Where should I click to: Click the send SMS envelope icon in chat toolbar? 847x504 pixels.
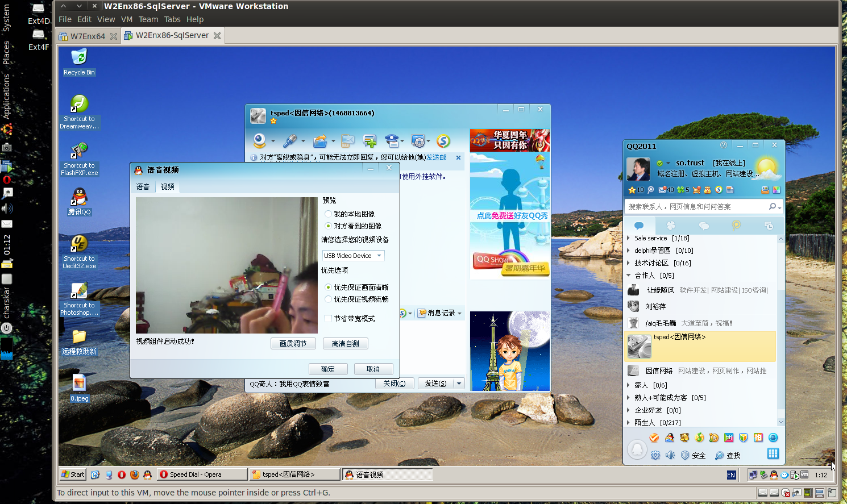coord(348,140)
